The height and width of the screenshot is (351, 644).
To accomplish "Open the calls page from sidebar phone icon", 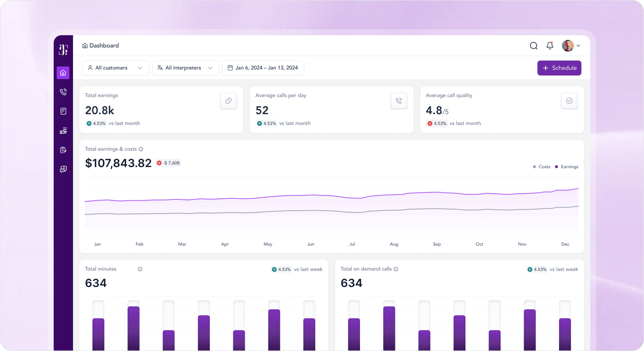I will point(63,92).
